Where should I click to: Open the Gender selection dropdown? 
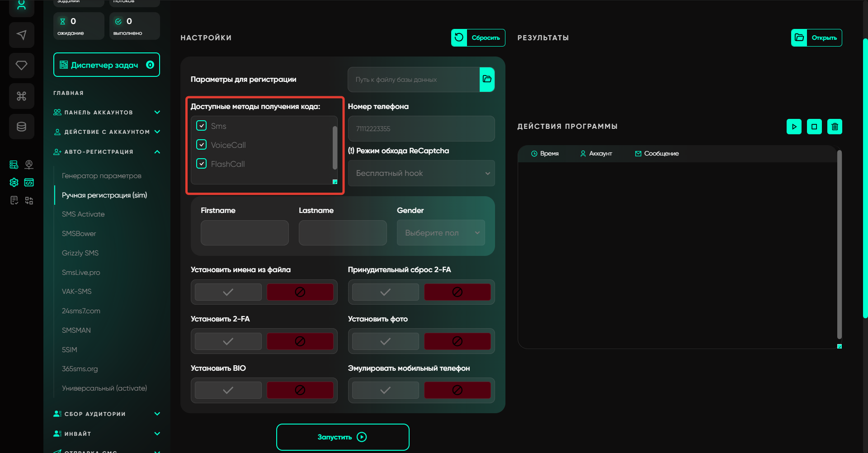(x=440, y=233)
